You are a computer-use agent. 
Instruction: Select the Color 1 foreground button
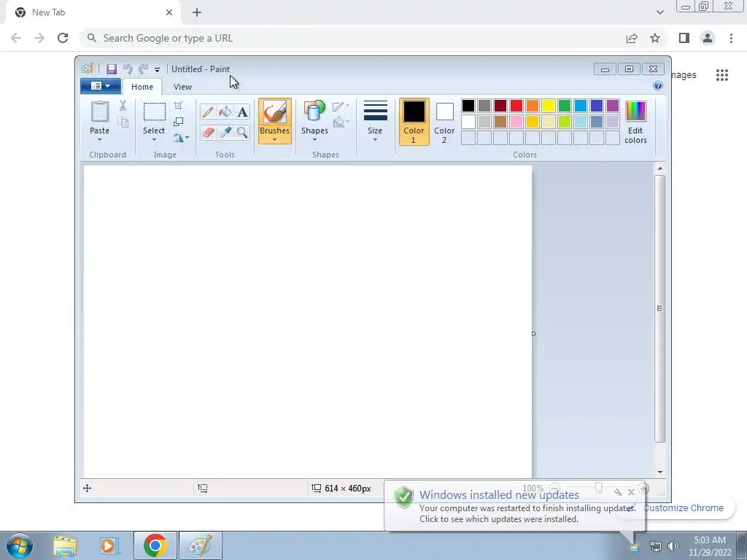coord(414,122)
